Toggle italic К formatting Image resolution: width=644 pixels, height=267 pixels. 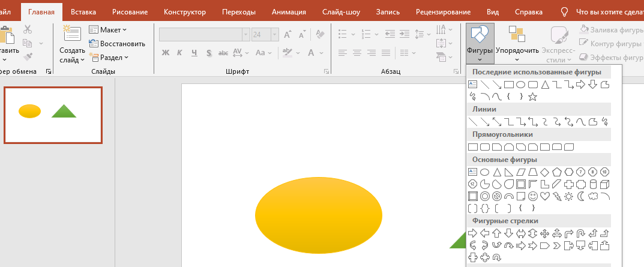pyautogui.click(x=179, y=53)
